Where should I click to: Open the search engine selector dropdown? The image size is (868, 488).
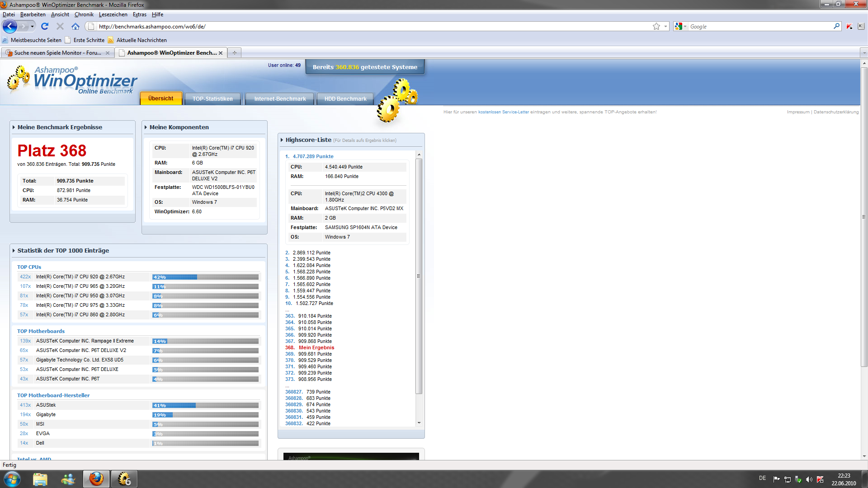pyautogui.click(x=680, y=26)
